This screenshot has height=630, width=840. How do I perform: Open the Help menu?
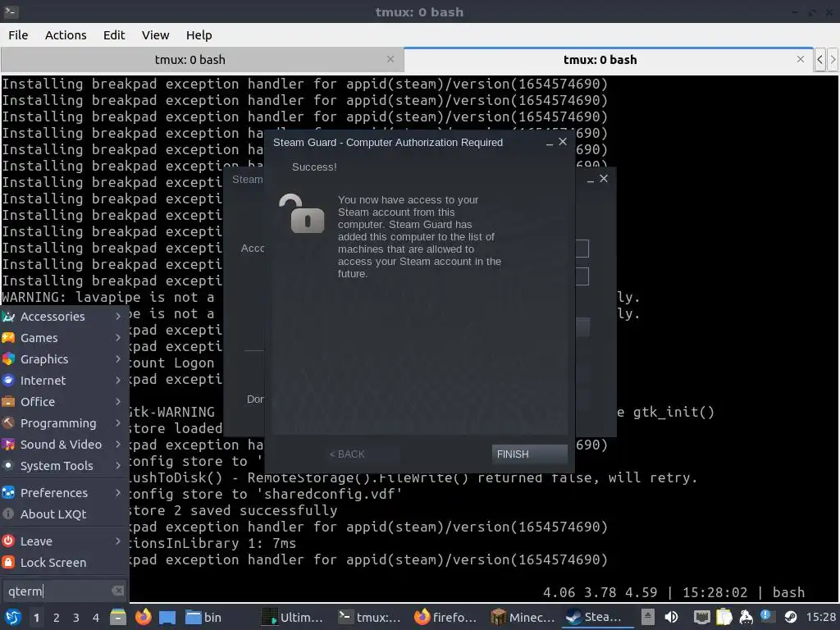point(199,34)
